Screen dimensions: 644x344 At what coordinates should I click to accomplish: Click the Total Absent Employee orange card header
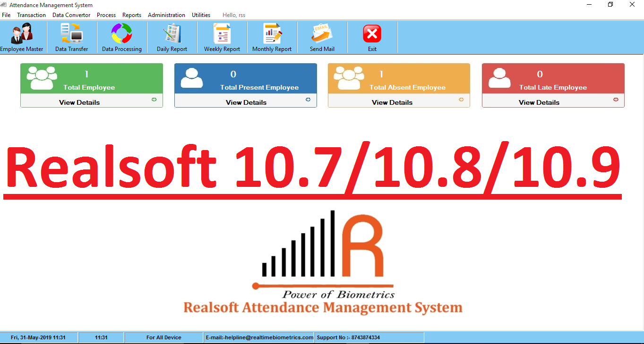399,78
